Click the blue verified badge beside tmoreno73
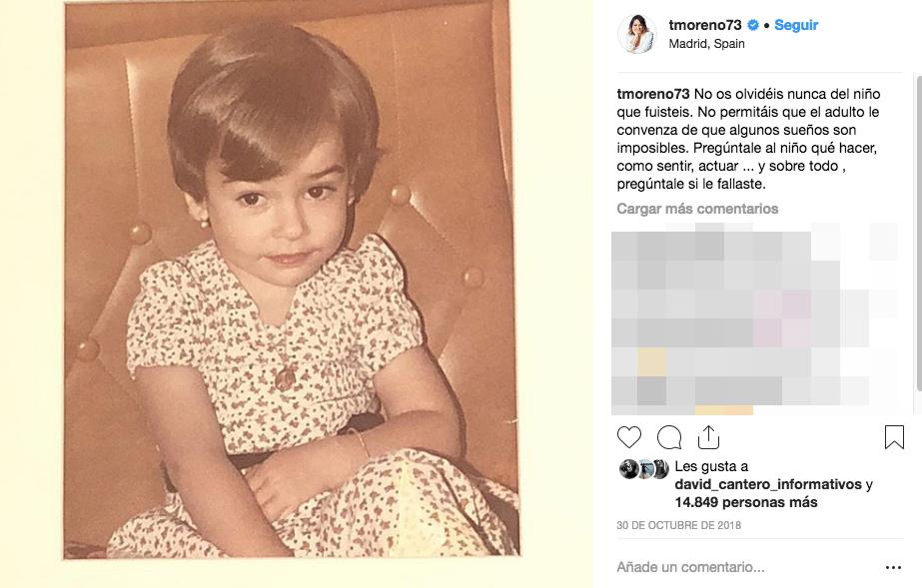This screenshot has width=922, height=588. (x=753, y=25)
